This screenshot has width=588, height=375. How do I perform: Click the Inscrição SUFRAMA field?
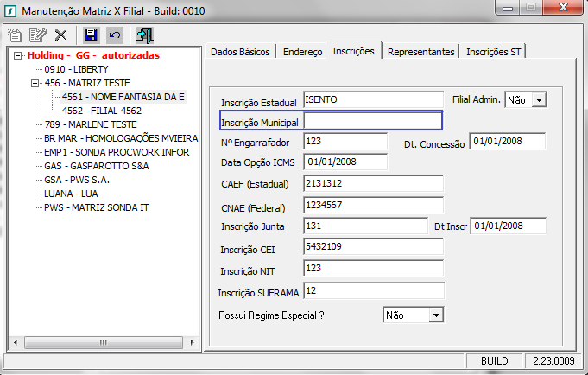(374, 291)
